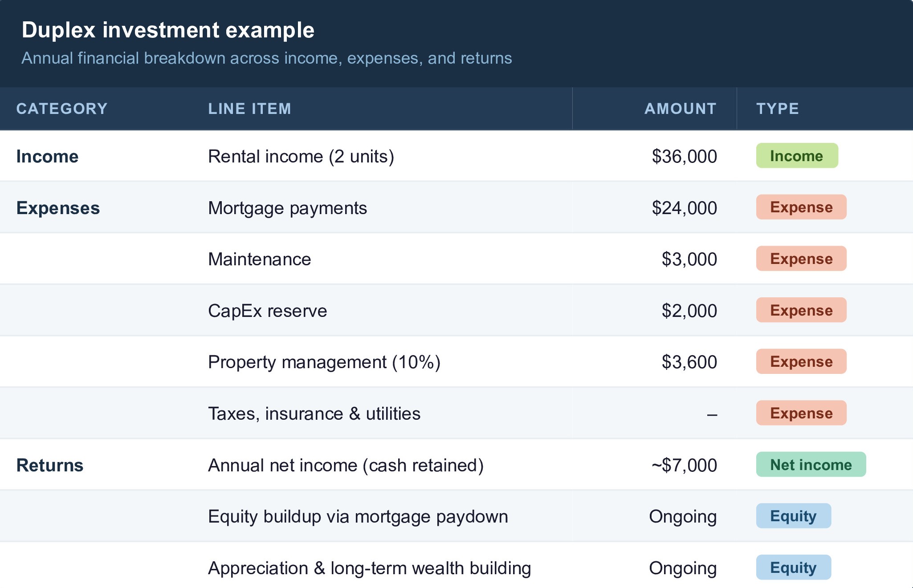The image size is (913, 588).
Task: Click the LINE ITEM column header
Action: 249,109
